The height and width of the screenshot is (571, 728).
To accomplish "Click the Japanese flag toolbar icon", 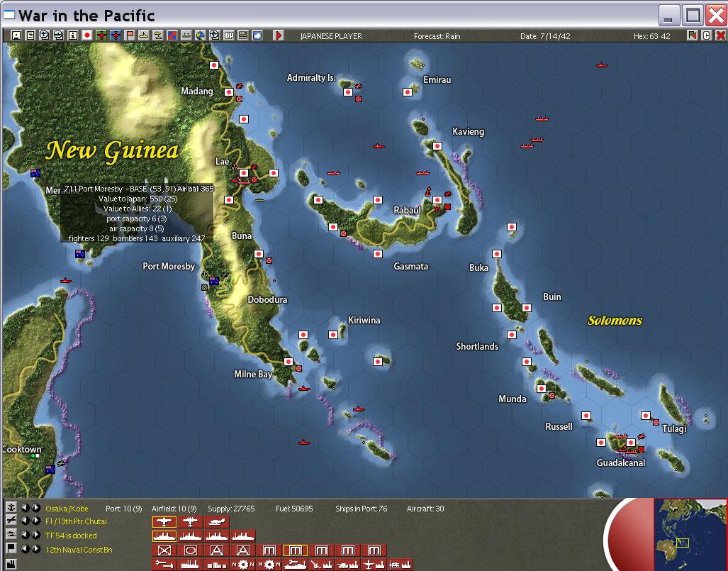I will (86, 35).
